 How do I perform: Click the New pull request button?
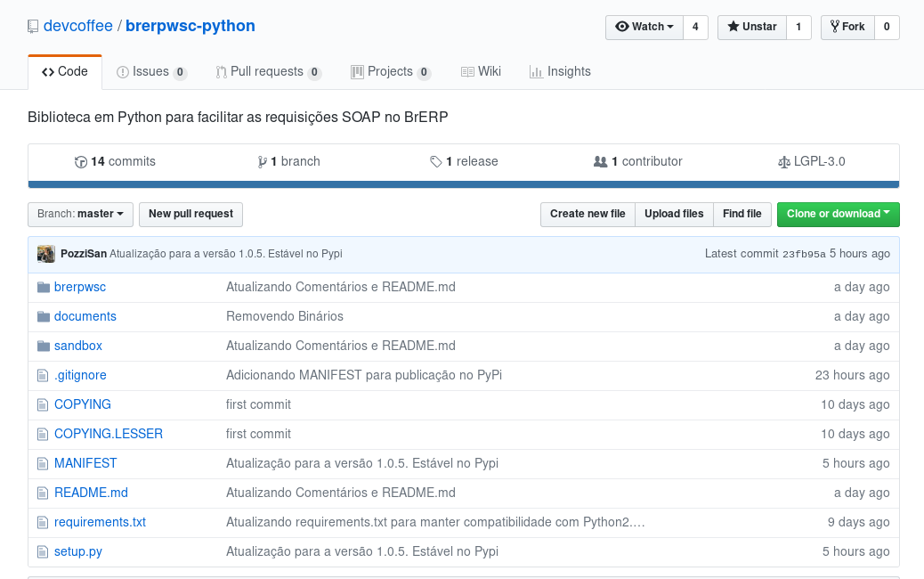tap(190, 214)
